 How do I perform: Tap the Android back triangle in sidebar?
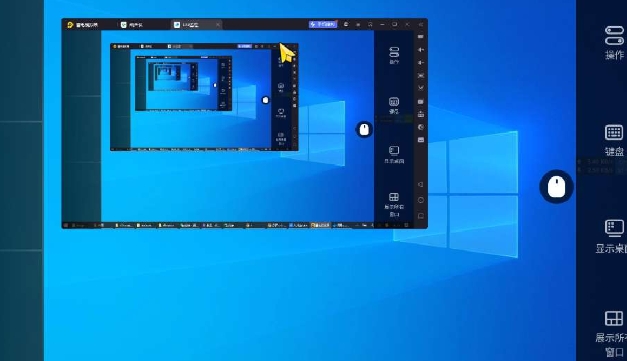(421, 184)
